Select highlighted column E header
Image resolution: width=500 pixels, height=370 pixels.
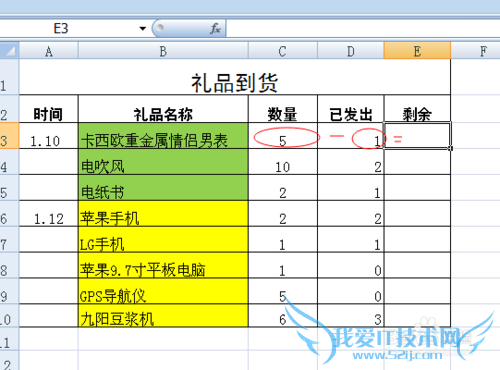[x=417, y=51]
